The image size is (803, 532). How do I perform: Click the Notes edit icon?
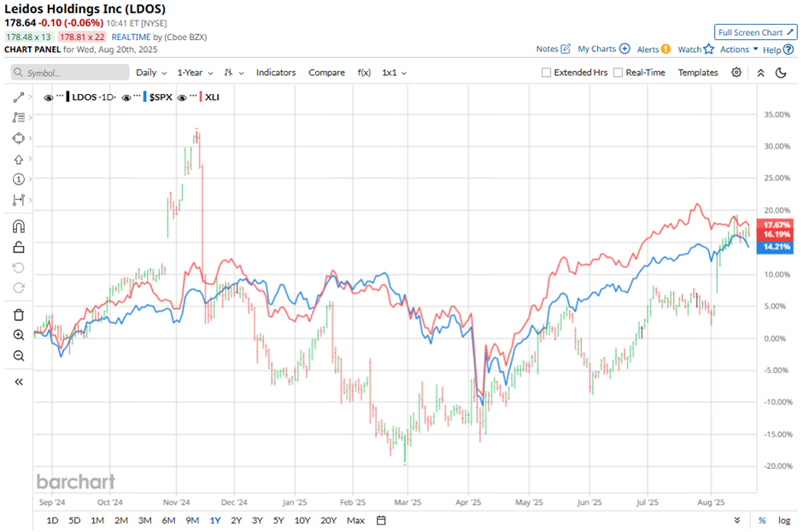pos(566,49)
